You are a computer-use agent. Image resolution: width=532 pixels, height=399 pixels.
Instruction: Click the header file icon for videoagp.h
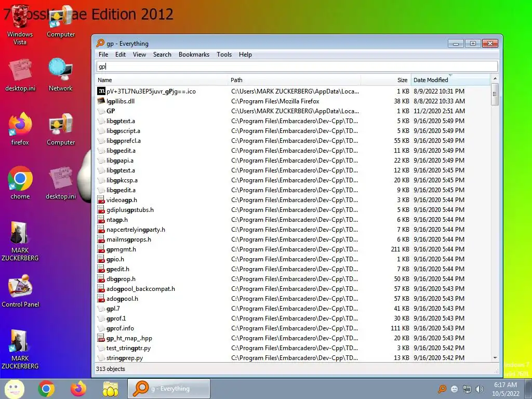(x=101, y=200)
